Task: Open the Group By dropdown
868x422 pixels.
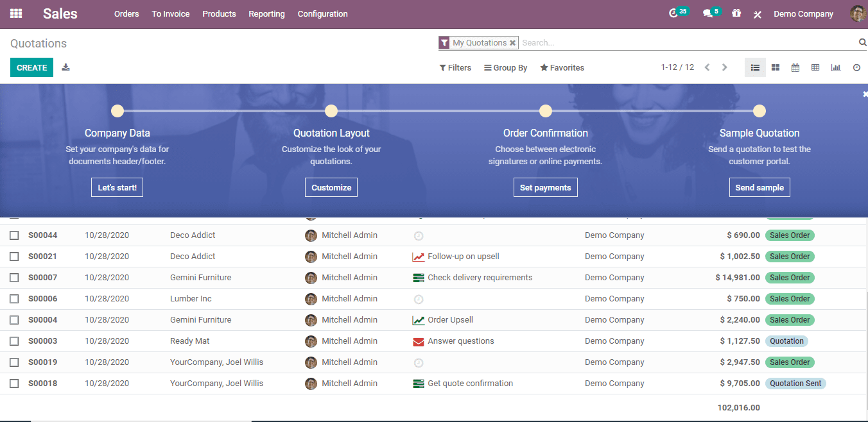Action: 506,67
